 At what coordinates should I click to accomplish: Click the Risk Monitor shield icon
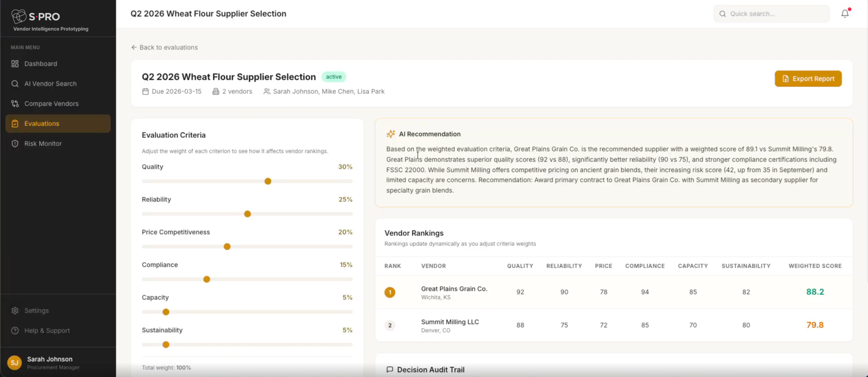tap(15, 144)
